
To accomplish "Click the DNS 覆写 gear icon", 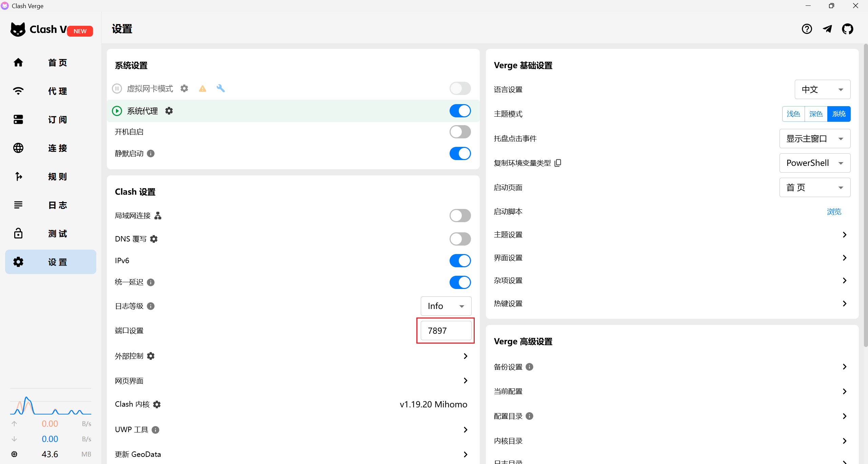I will click(154, 239).
